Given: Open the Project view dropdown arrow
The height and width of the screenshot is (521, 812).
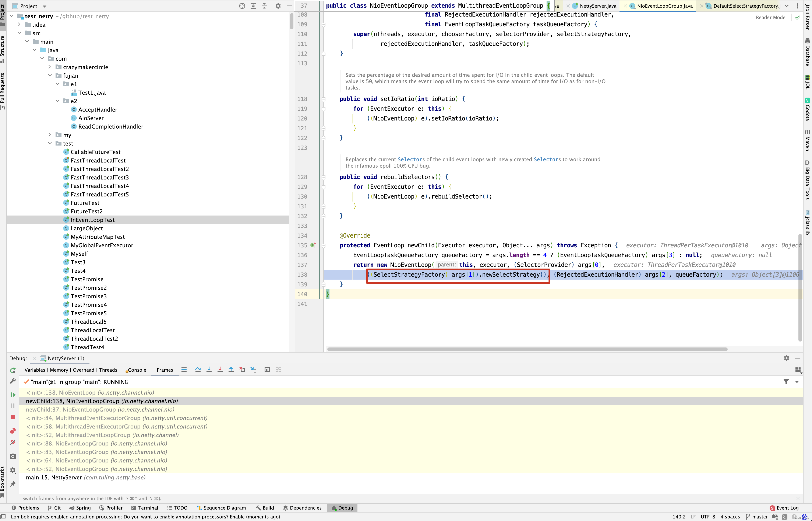Looking at the screenshot, I should 45,6.
